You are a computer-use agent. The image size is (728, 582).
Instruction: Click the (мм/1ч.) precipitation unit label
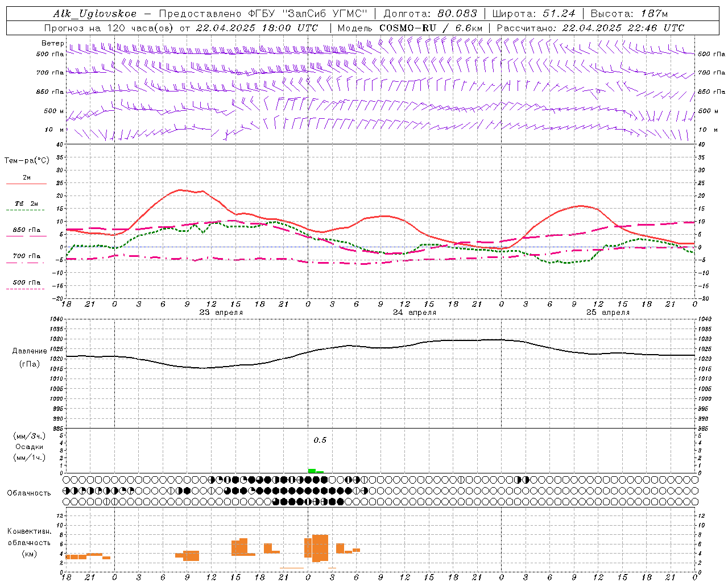click(x=30, y=458)
